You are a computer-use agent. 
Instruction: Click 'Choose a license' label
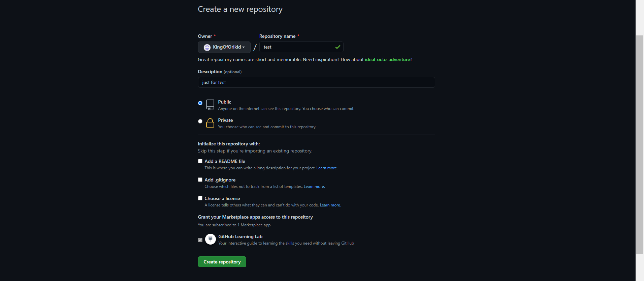point(222,198)
